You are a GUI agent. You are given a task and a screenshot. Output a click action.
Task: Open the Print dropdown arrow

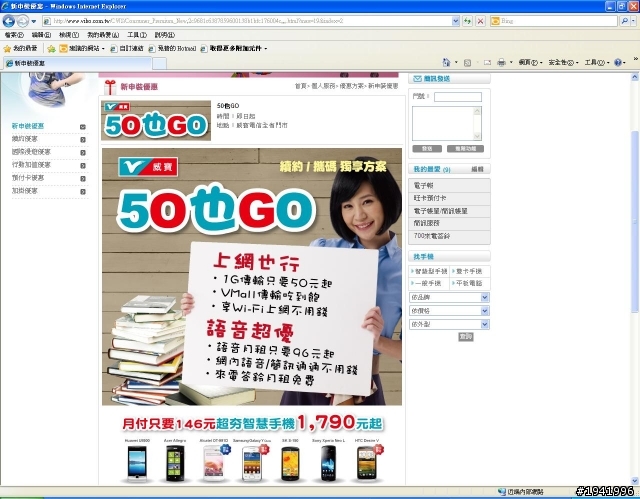pos(511,62)
